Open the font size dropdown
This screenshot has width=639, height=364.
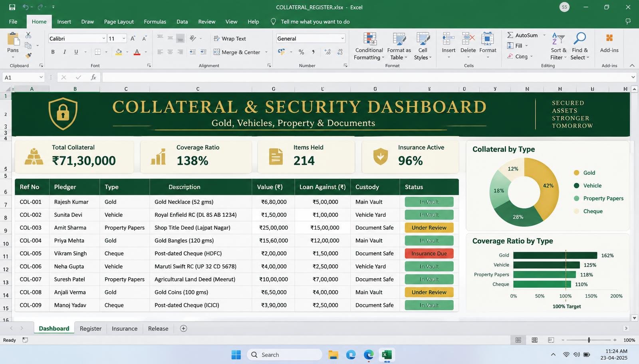coord(124,38)
